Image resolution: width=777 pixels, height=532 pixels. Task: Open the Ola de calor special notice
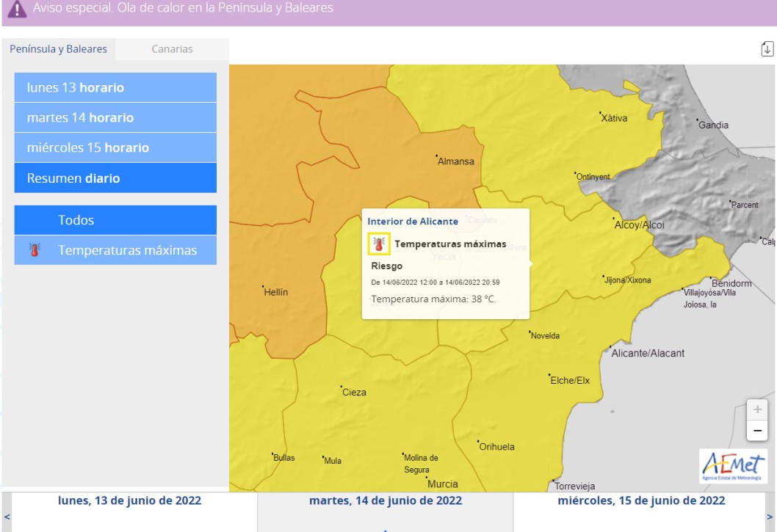coord(183,8)
